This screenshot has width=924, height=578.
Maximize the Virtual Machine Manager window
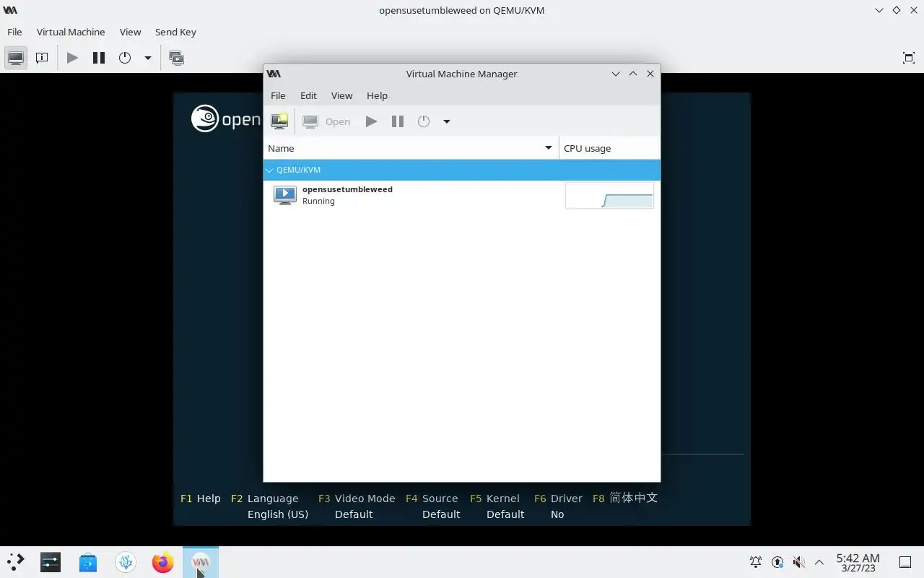click(633, 74)
